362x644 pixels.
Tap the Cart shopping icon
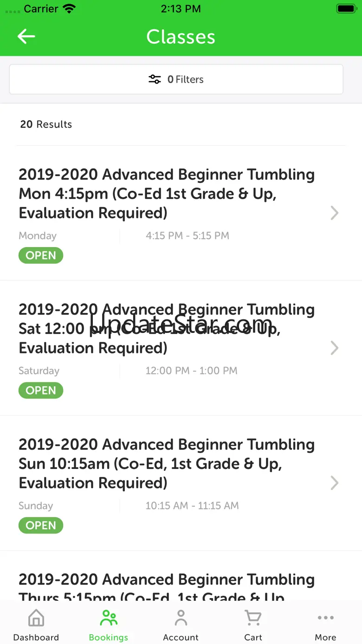point(253,618)
